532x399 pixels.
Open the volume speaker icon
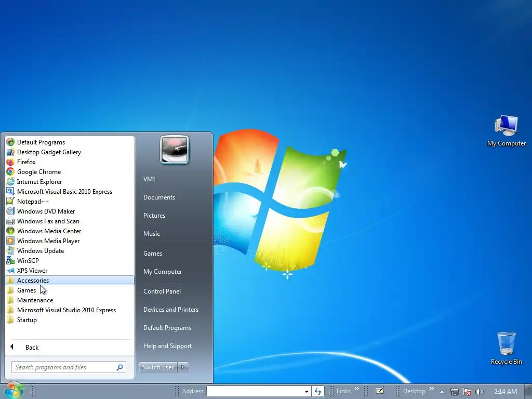point(479,392)
